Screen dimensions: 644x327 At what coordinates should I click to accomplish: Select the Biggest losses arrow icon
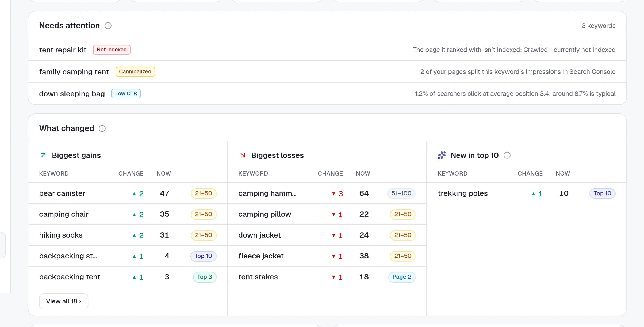243,155
